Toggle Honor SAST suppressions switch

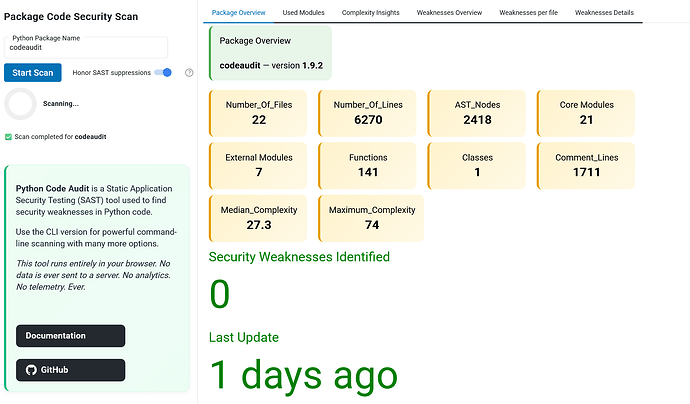(163, 73)
